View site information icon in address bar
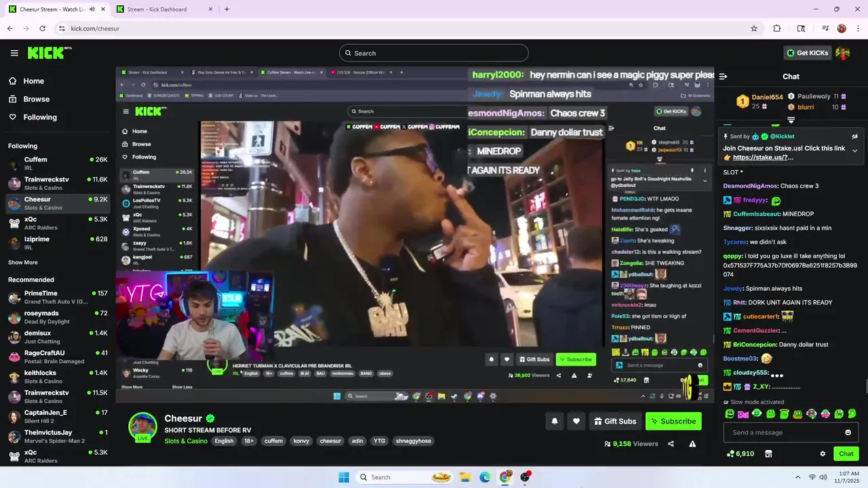Image resolution: width=868 pixels, height=488 pixels. point(62,28)
